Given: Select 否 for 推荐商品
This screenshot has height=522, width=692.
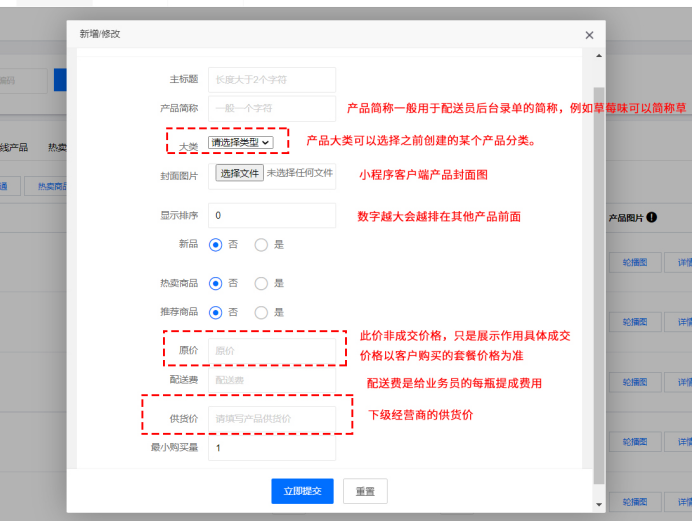Looking at the screenshot, I should click(x=215, y=312).
